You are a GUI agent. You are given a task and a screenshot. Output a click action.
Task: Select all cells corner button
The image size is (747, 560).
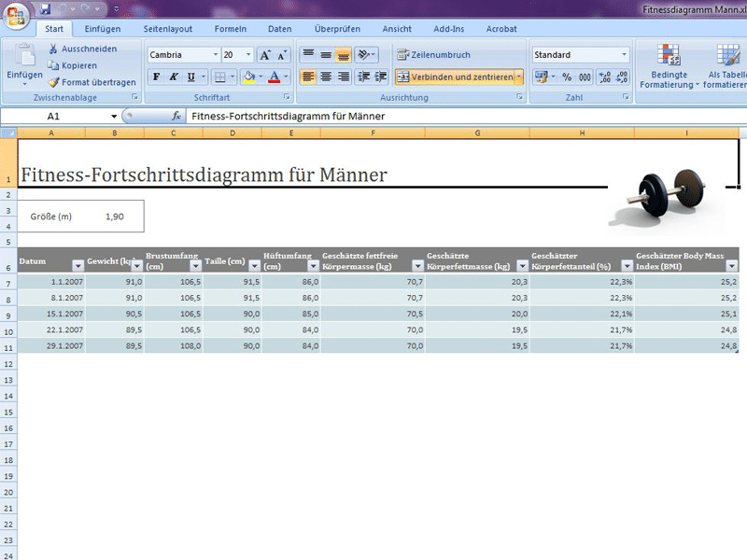coord(8,133)
